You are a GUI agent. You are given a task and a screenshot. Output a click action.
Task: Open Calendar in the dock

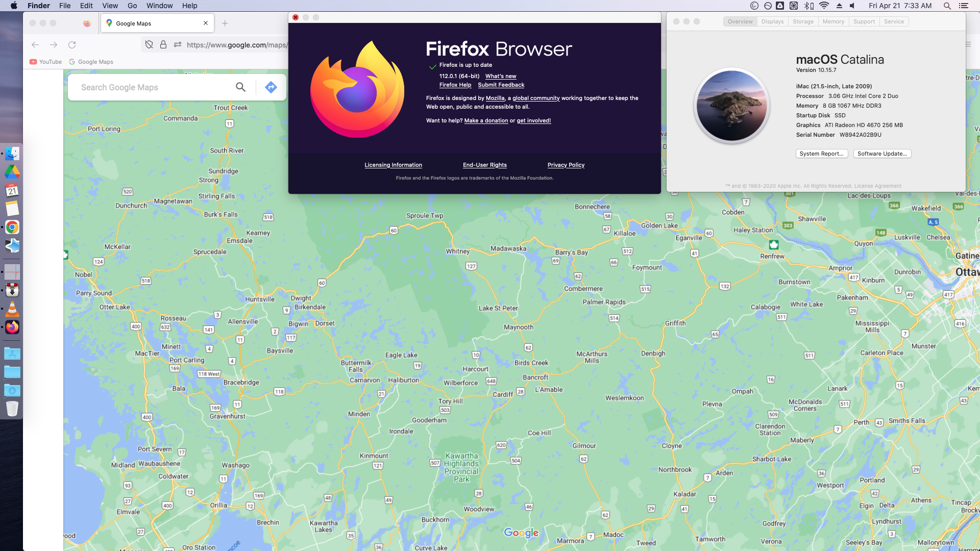coord(12,190)
